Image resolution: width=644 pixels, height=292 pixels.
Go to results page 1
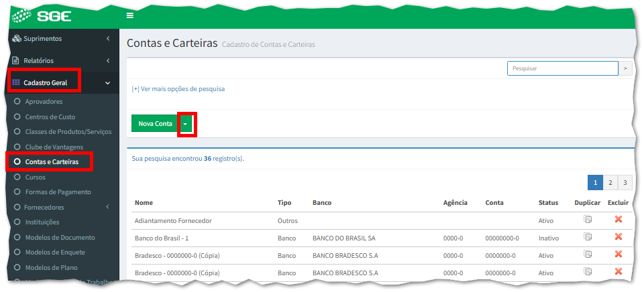pos(595,182)
